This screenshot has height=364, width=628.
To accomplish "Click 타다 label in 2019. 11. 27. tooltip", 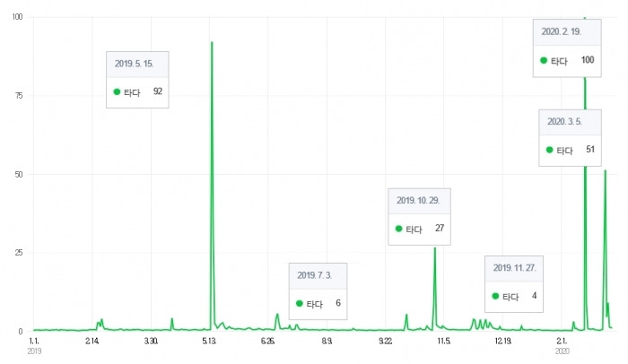I will coord(510,297).
